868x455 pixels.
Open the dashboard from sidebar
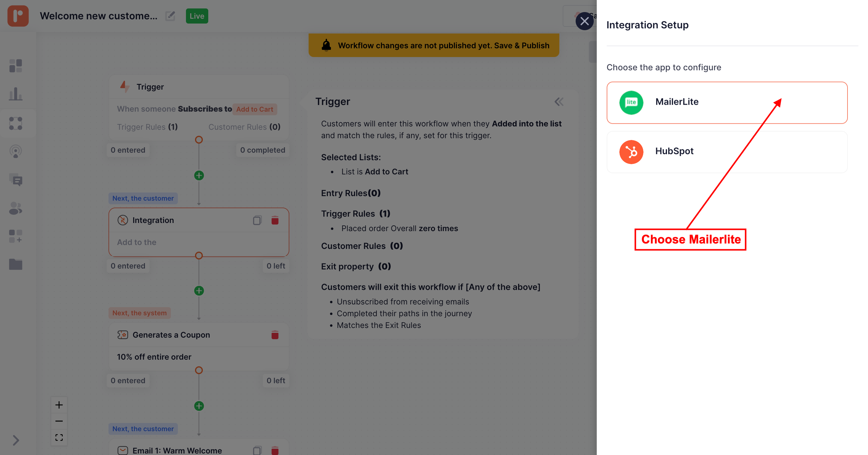tap(15, 66)
